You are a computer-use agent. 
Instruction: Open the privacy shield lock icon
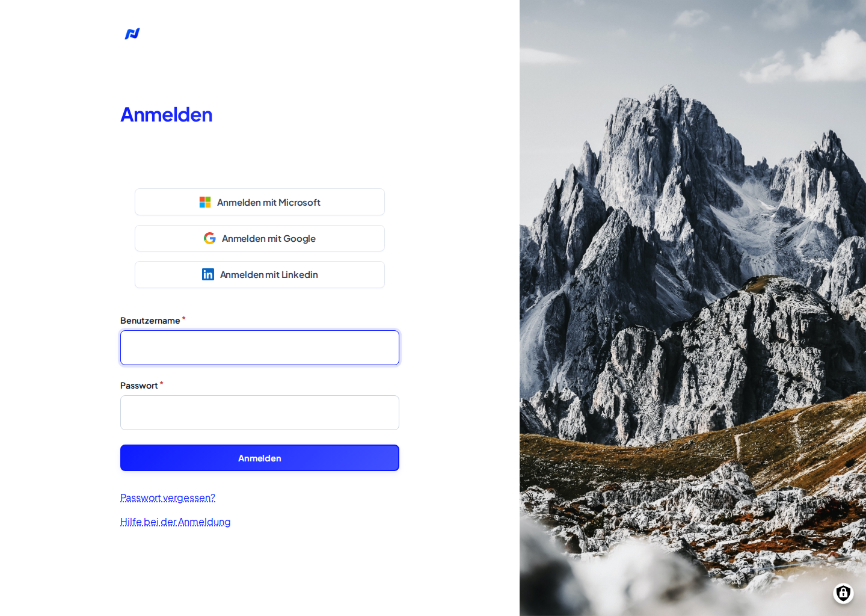(x=843, y=593)
